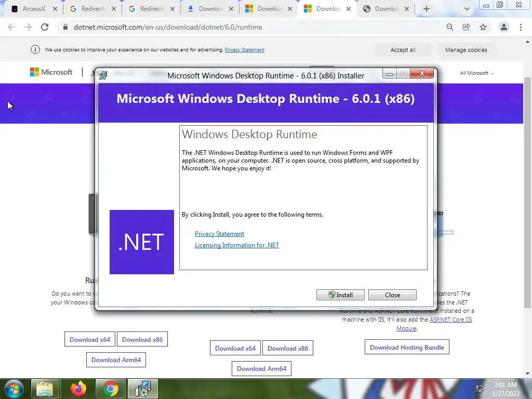Open Licensing Information for .NET link

[237, 245]
